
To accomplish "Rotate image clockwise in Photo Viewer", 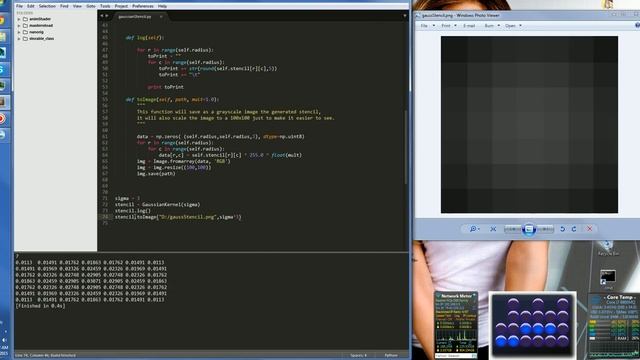I will [x=574, y=229].
